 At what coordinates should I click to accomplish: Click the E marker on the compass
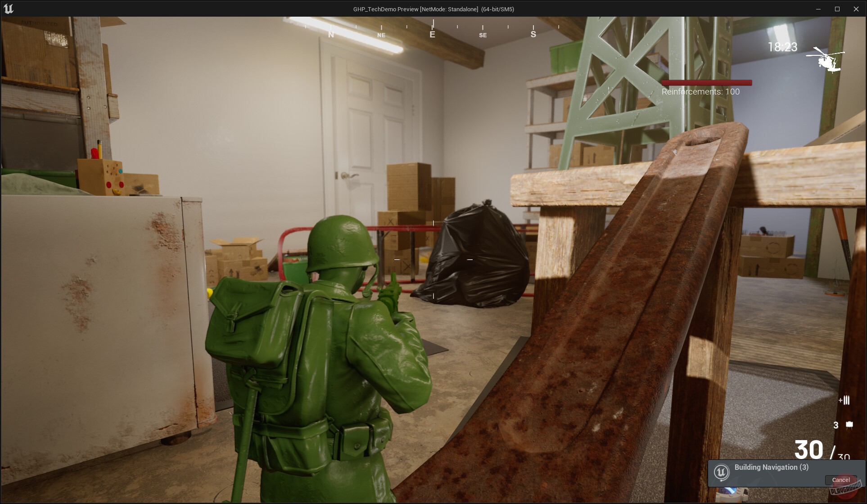(432, 34)
